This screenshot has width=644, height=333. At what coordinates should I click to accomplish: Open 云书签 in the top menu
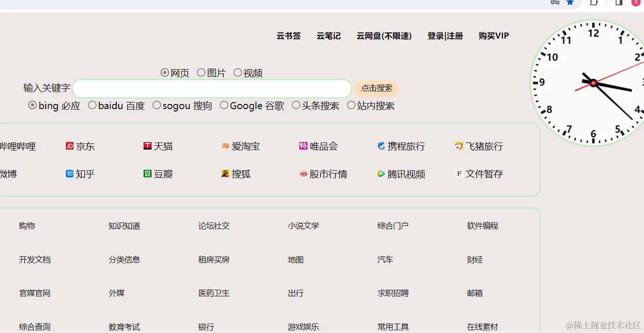click(x=289, y=36)
